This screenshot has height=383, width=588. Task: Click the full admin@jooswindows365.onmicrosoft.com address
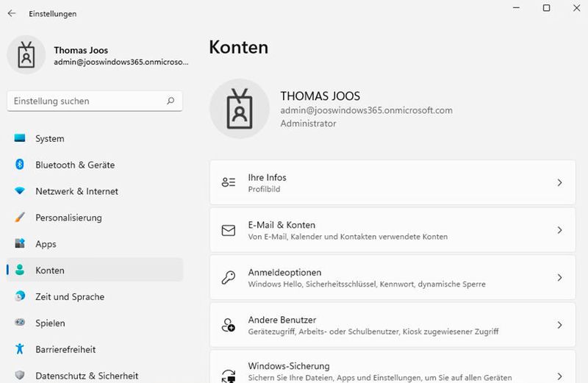point(366,110)
